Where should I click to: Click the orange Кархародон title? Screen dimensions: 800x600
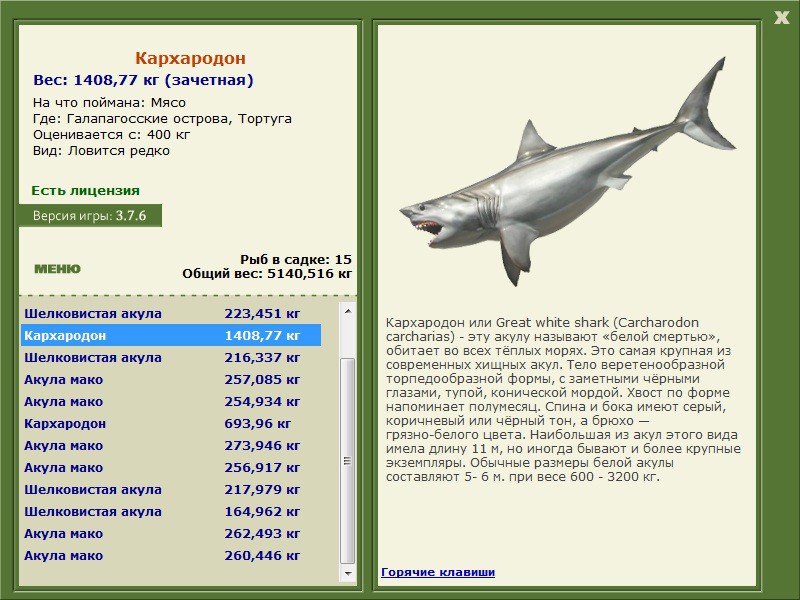click(x=190, y=58)
